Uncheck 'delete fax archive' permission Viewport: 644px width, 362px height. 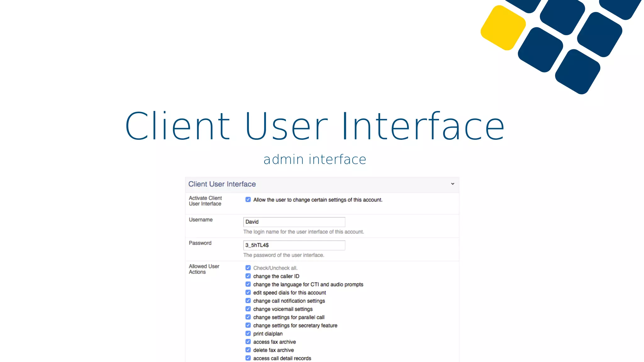248,350
